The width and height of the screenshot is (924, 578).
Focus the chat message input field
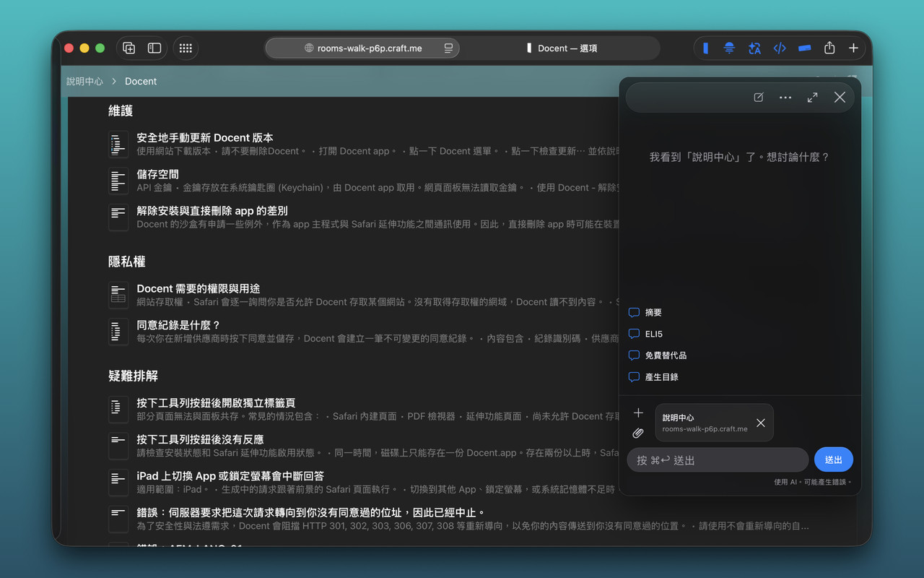tap(718, 460)
